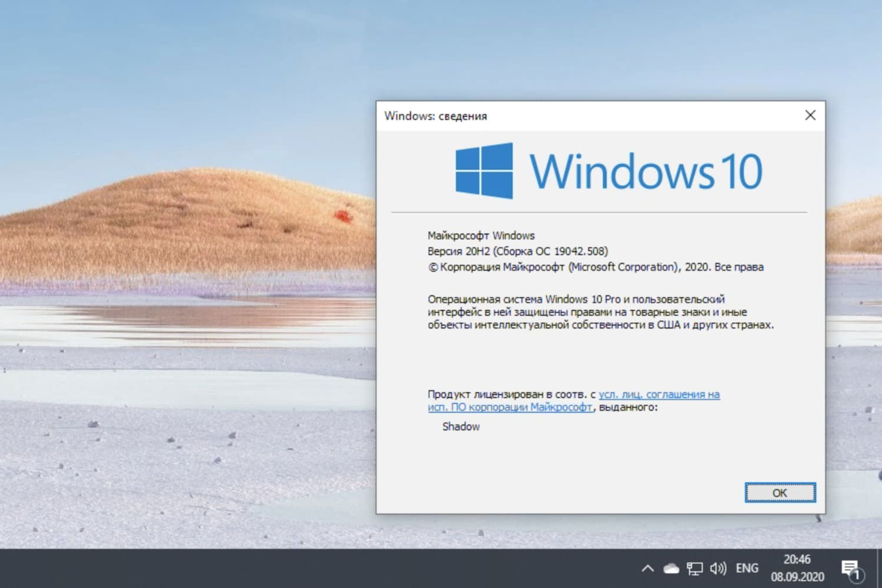This screenshot has height=588, width=882.
Task: Open the Action Center notifications icon
Action: (x=851, y=568)
